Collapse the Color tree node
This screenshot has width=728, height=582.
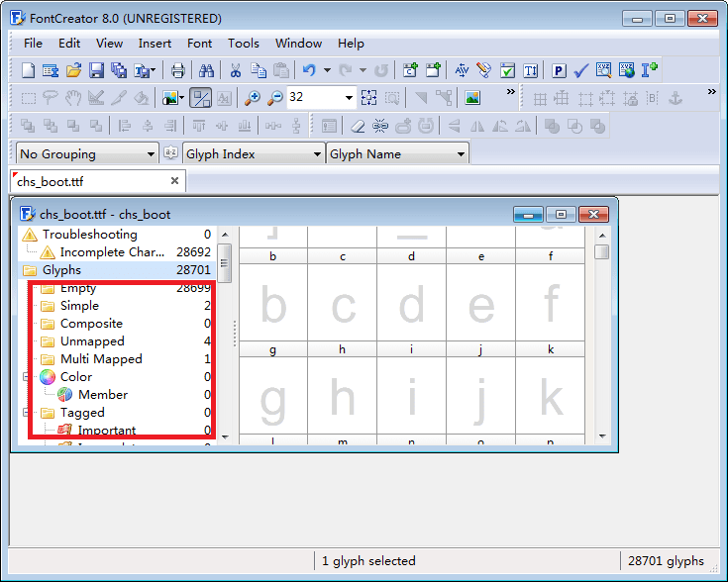tap(27, 377)
